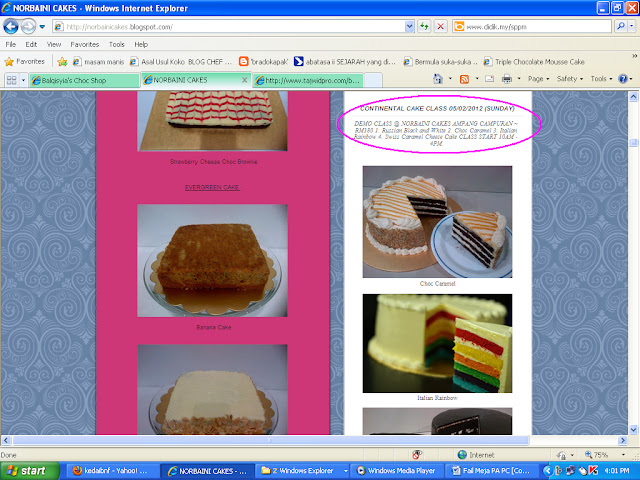Open the Safety command menu
Viewport: 640px width, 480px height.
point(570,79)
